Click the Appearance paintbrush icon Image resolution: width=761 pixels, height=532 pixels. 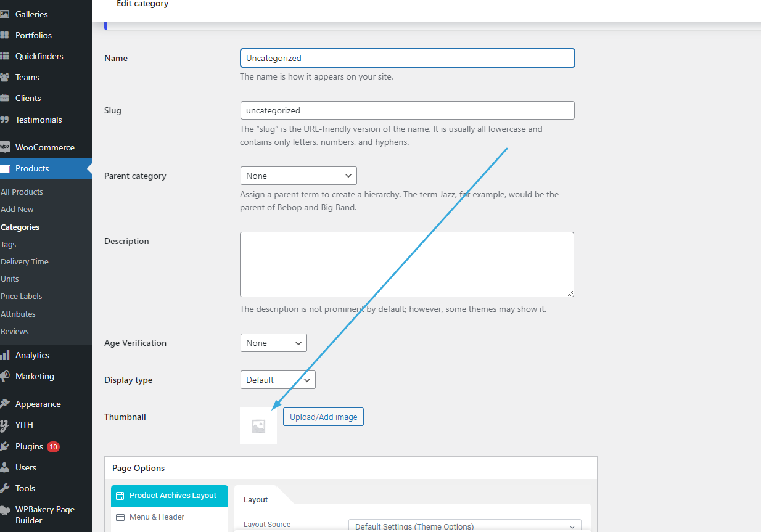pyautogui.click(x=4, y=404)
